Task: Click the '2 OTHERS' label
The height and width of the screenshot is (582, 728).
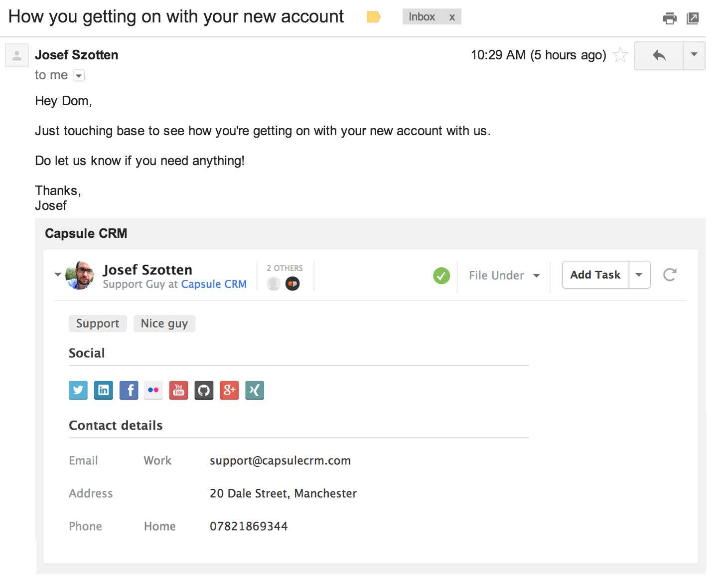Action: tap(285, 268)
